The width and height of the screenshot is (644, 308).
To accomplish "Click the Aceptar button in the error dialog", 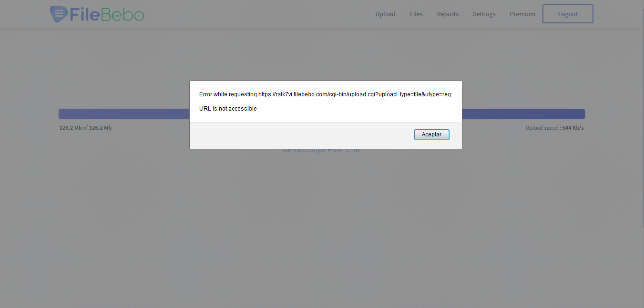I will pyautogui.click(x=431, y=134).
